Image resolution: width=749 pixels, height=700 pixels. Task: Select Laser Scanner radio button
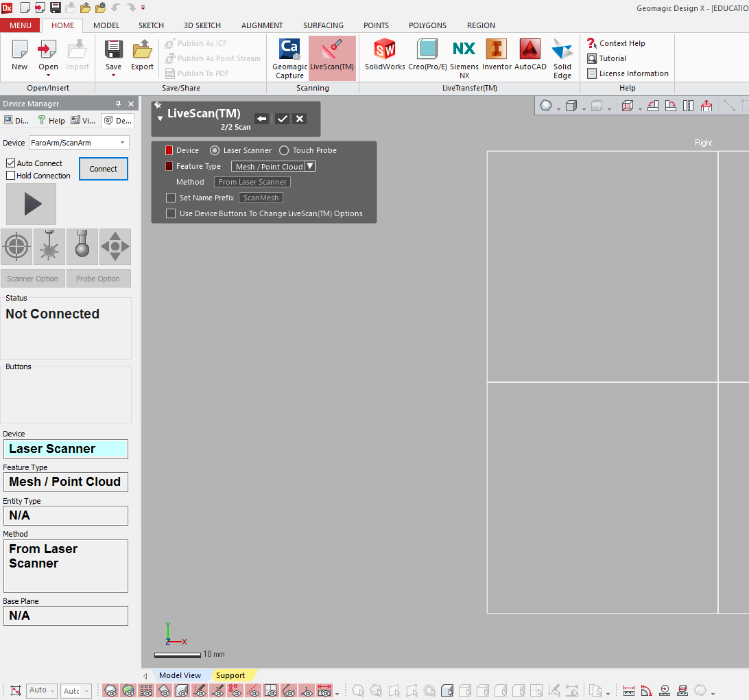coord(215,150)
